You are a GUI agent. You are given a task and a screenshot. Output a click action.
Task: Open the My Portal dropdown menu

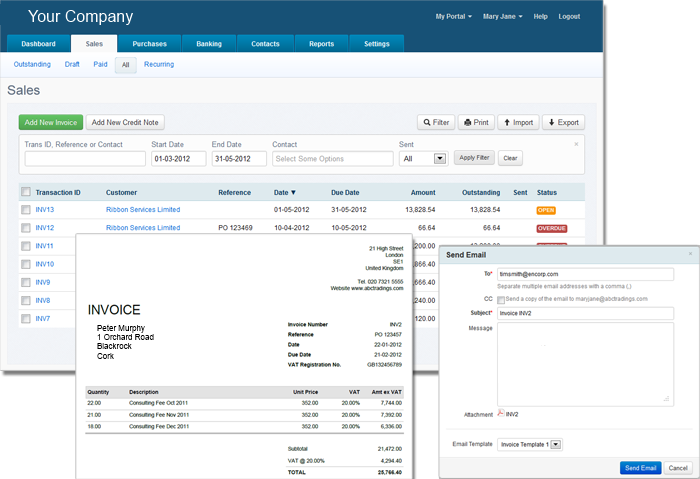click(x=454, y=17)
